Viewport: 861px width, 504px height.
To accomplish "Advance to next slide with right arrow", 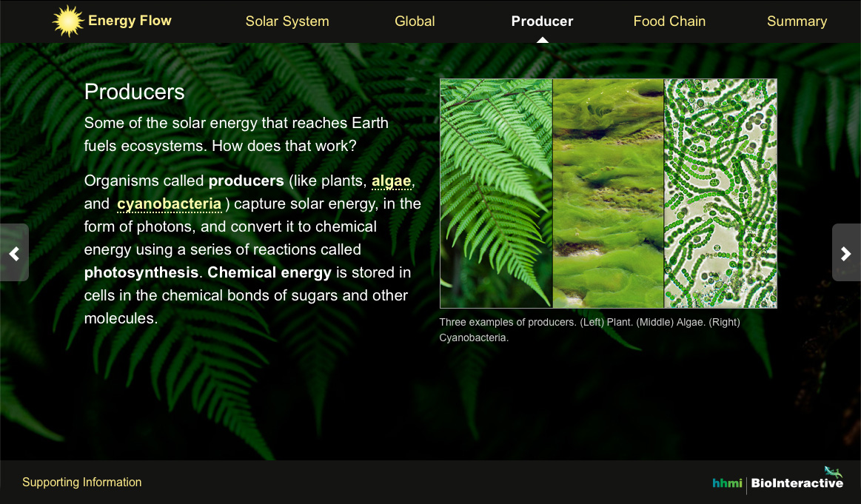I will click(x=847, y=252).
